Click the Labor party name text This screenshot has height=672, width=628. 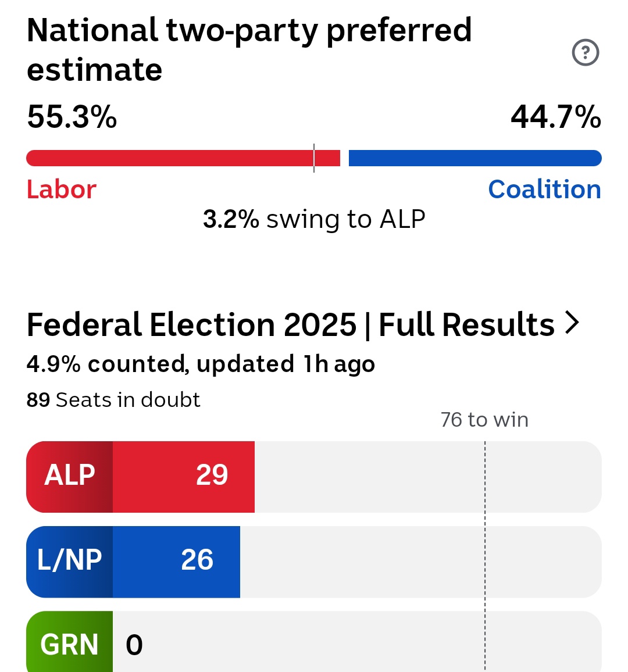[61, 189]
